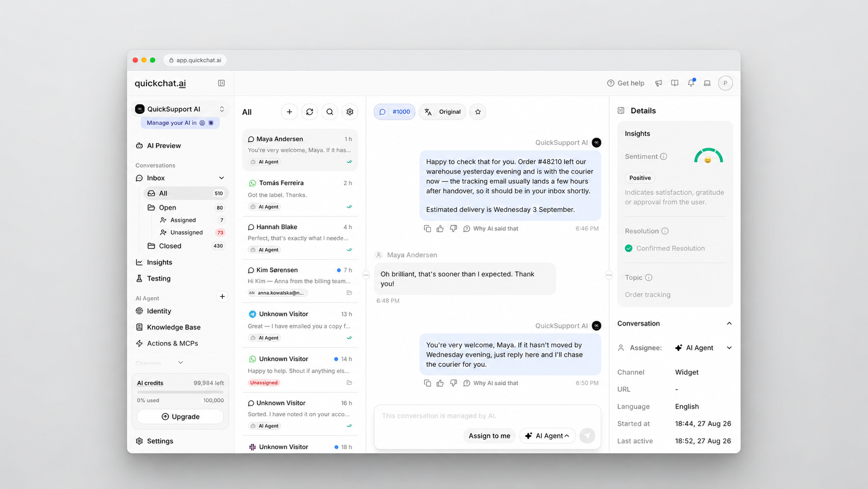Viewport: 868px width, 489px height.
Task: Open profile avatar P
Action: [725, 83]
